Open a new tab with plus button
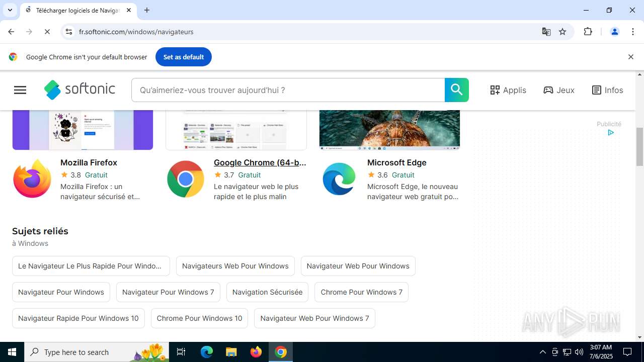 coord(147,10)
